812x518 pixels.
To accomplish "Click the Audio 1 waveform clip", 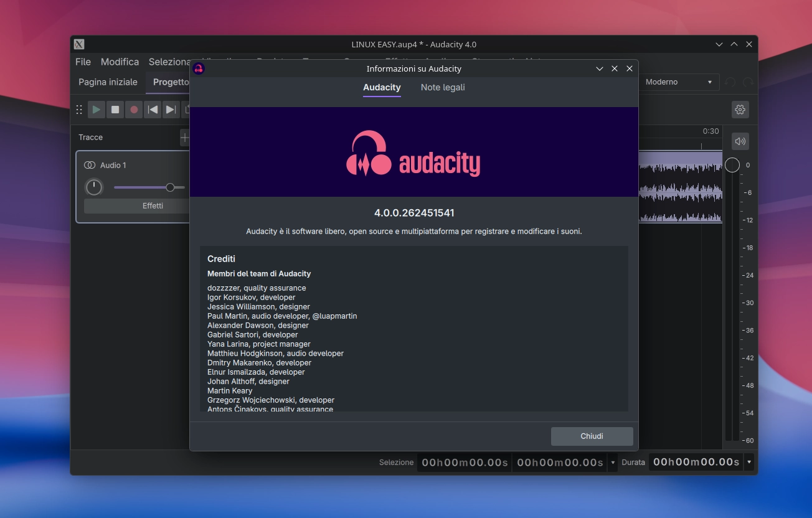I will (680, 187).
